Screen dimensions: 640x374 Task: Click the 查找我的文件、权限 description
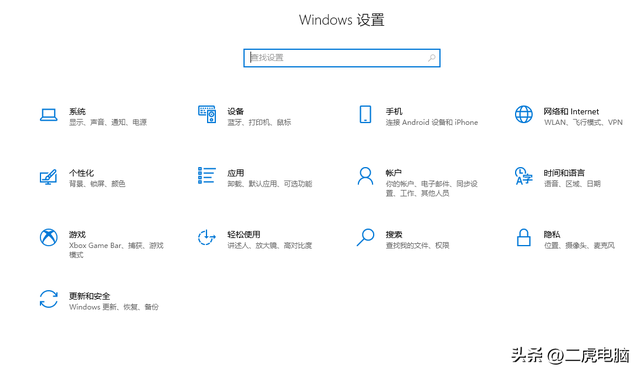418,246
